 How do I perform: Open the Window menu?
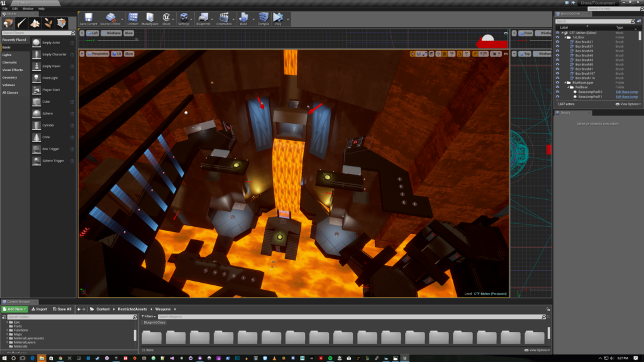28,9
